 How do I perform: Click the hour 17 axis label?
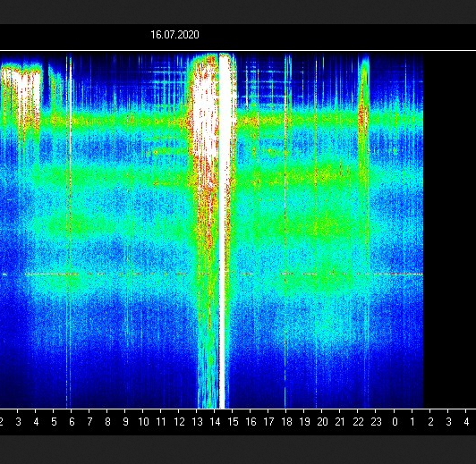tap(268, 422)
